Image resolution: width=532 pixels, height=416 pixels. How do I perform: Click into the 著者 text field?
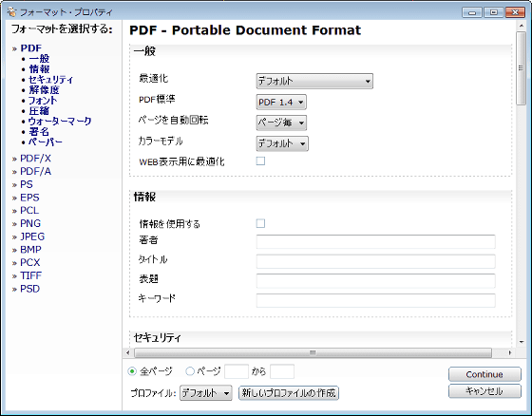(375, 241)
